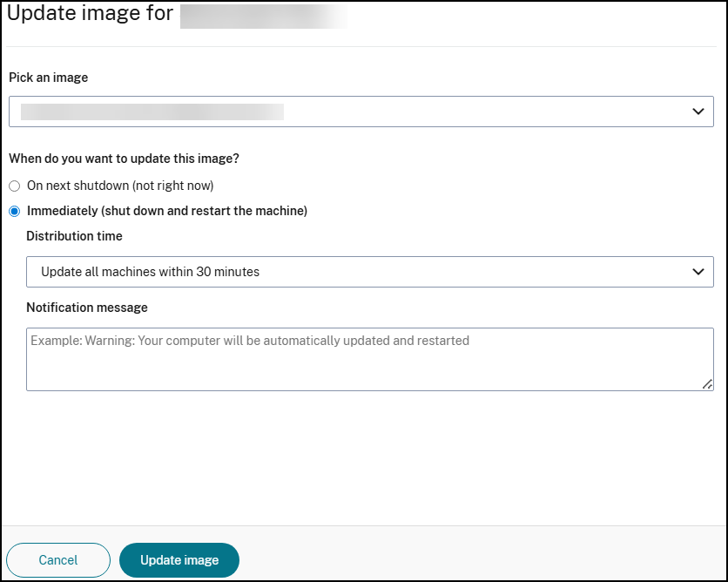Click 'When do you want to update this image?' text
The width and height of the screenshot is (728, 582).
pos(124,159)
